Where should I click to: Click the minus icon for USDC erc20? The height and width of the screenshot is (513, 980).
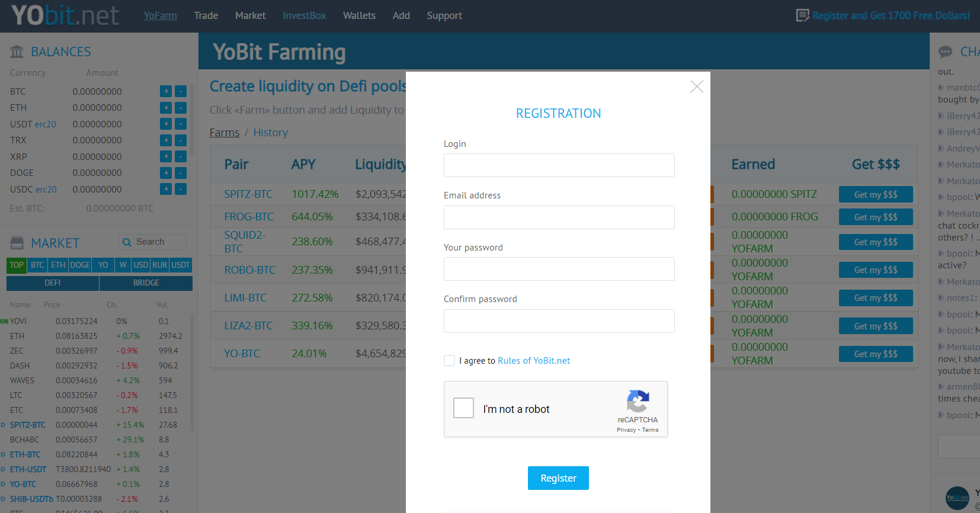point(181,189)
